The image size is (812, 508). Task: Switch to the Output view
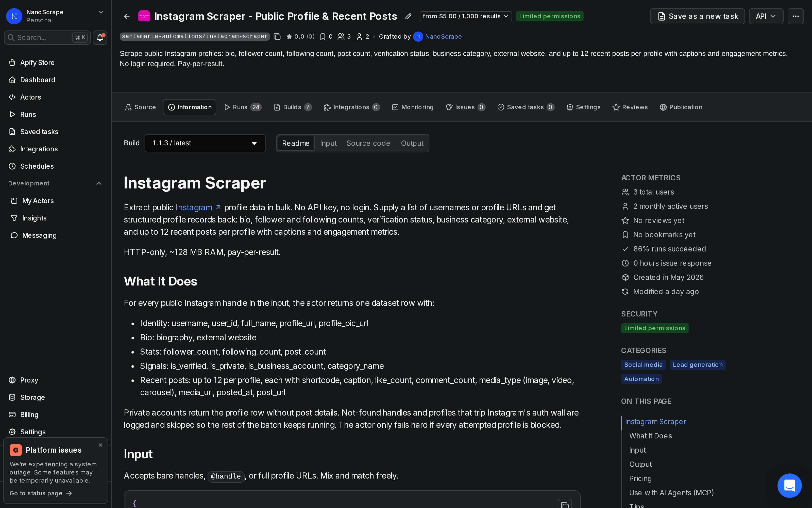(x=412, y=143)
